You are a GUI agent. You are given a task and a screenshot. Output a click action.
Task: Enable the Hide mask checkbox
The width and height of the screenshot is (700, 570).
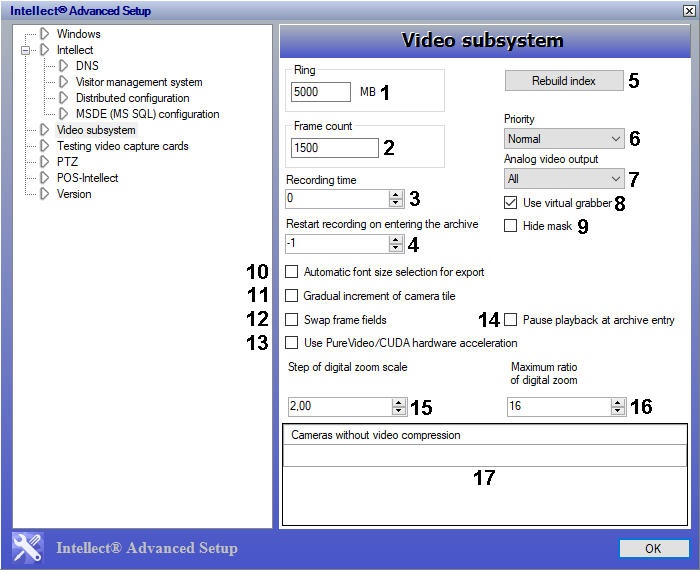511,226
